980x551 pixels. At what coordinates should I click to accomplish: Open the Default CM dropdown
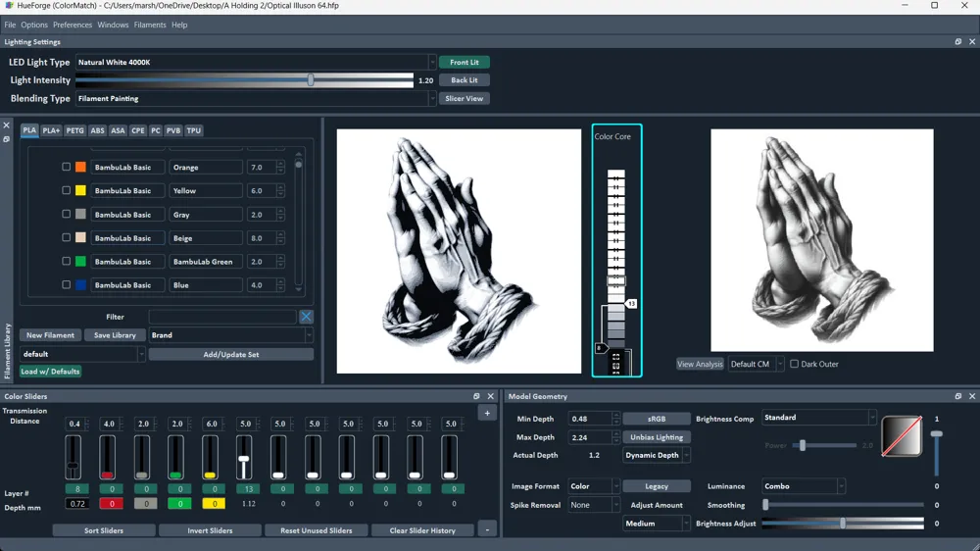756,364
